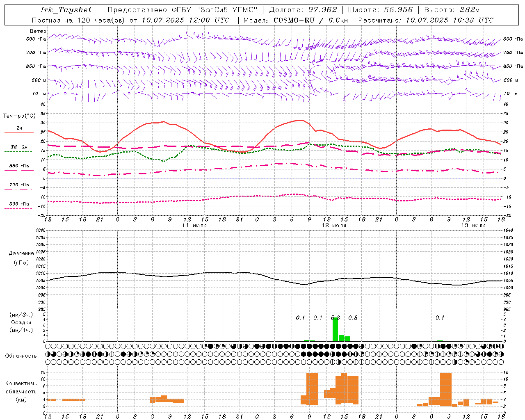
Task: Click the (мм/3ч.) unit label
Action: [x=21, y=315]
